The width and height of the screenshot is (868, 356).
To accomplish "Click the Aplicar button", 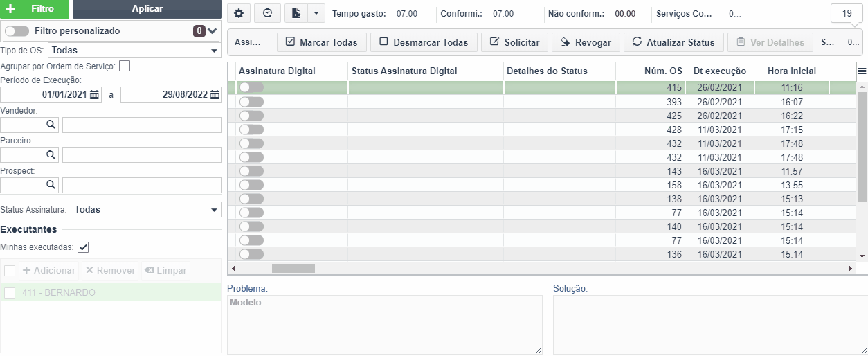I will [x=147, y=9].
